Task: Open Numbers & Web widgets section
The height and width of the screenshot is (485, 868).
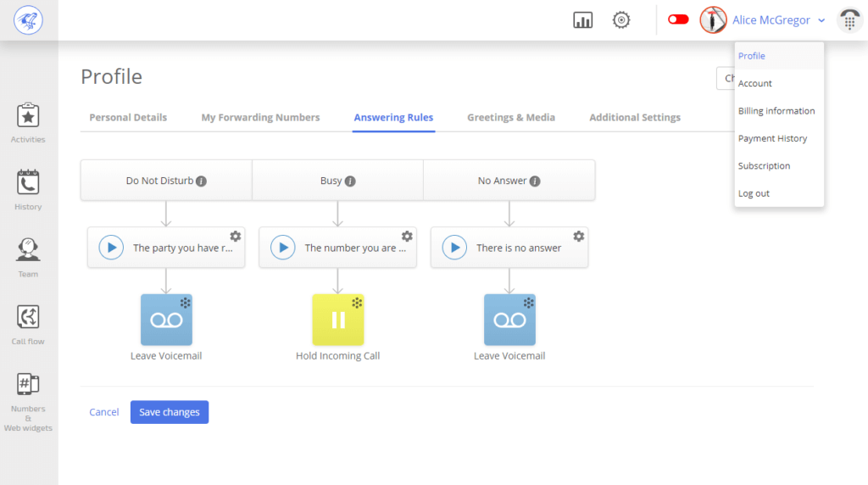Action: (28, 402)
